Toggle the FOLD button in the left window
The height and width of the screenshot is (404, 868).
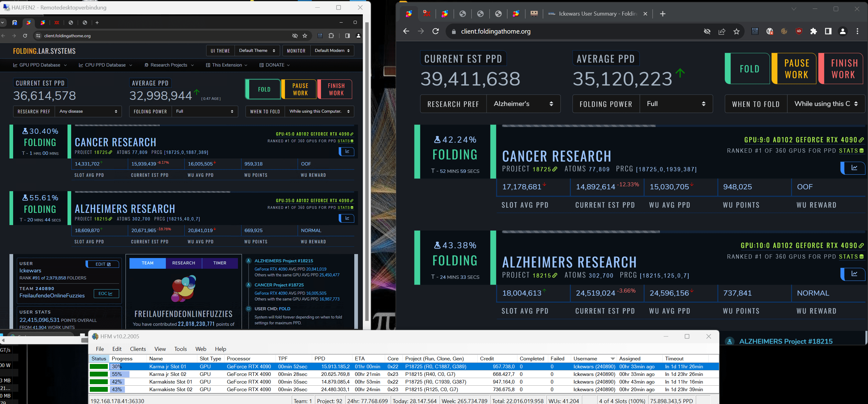click(264, 89)
